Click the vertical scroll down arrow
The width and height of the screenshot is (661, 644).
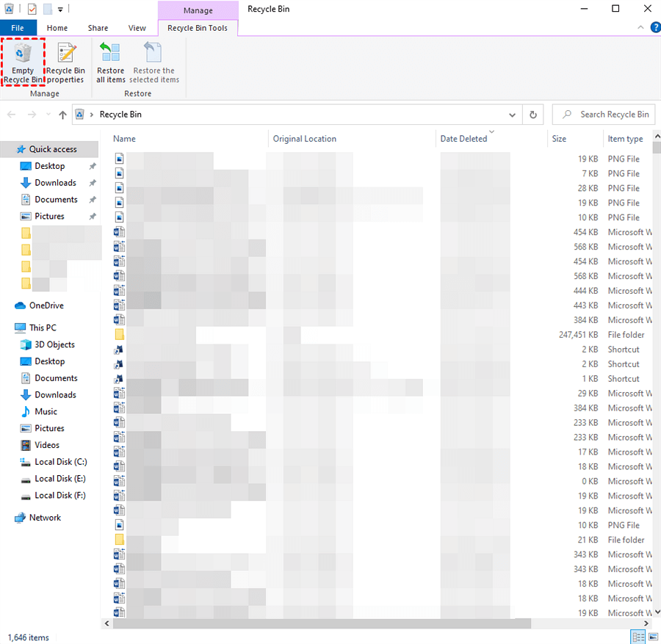pos(657,612)
